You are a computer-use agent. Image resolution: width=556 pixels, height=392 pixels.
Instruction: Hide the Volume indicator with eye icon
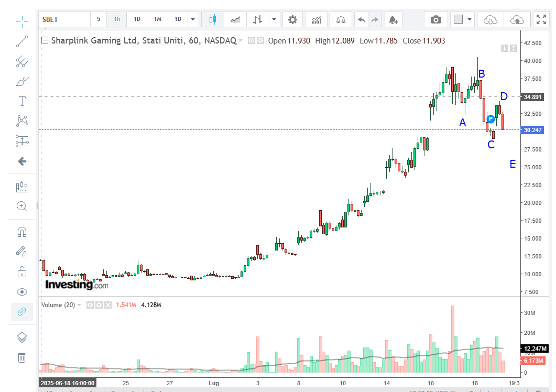[90, 305]
